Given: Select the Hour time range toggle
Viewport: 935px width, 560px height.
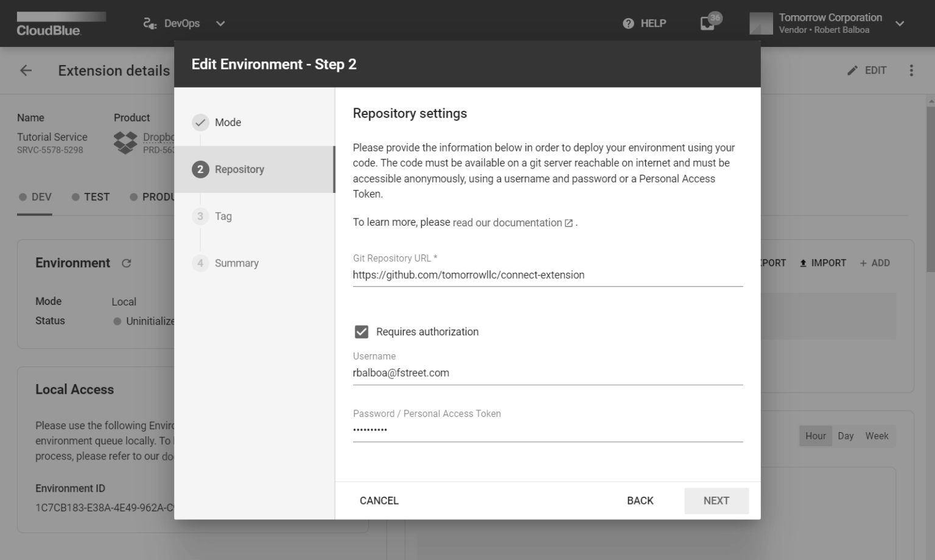Looking at the screenshot, I should (816, 436).
